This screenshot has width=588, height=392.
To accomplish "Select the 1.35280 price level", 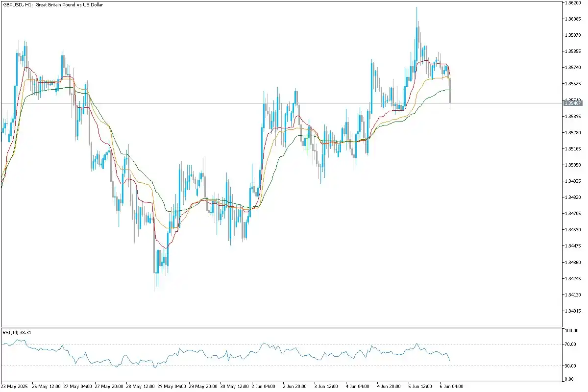I will coord(573,132).
